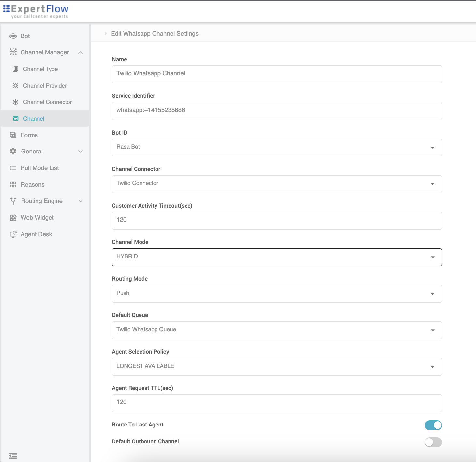Collapse the Channel Manager menu section
The height and width of the screenshot is (462, 476).
click(81, 52)
